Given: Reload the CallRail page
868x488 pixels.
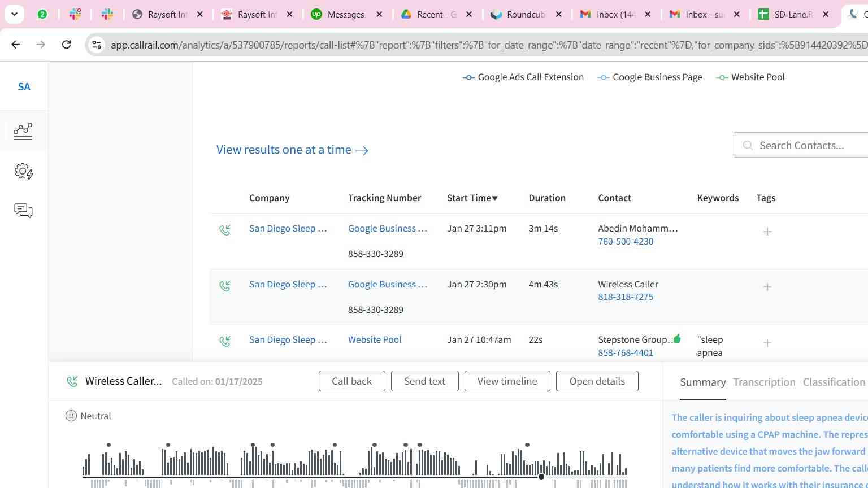Looking at the screenshot, I should pos(66,44).
